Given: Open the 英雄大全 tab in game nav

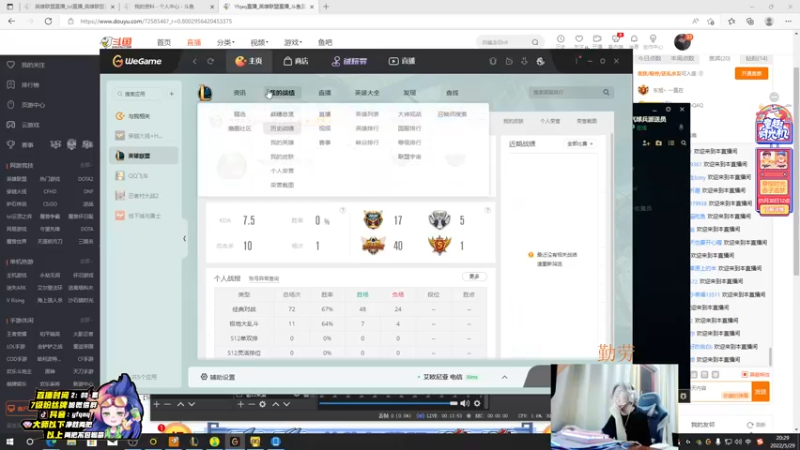Looking at the screenshot, I should [367, 93].
